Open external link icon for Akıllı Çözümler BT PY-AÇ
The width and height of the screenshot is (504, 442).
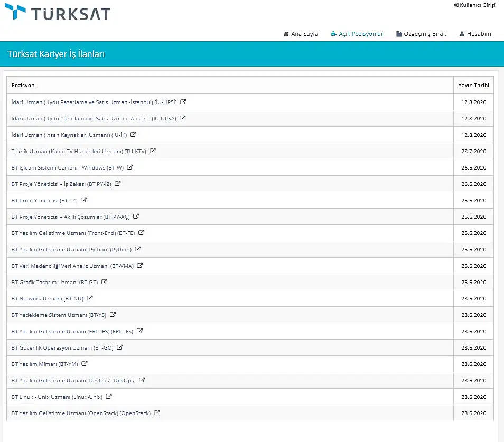[136, 217]
